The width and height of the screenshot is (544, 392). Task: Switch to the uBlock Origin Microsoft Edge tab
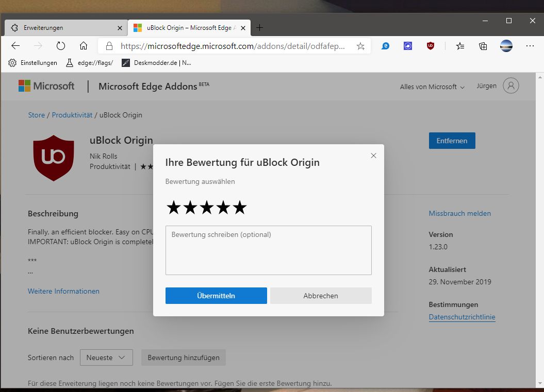(x=189, y=28)
